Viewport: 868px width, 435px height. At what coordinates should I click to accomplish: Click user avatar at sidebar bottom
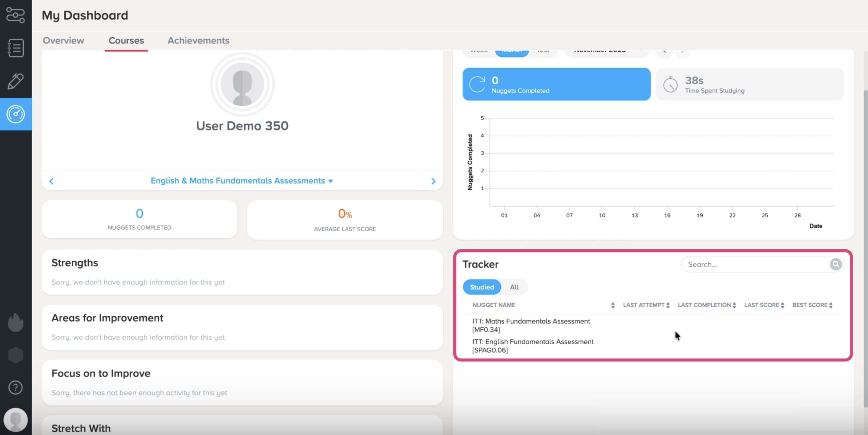tap(15, 420)
